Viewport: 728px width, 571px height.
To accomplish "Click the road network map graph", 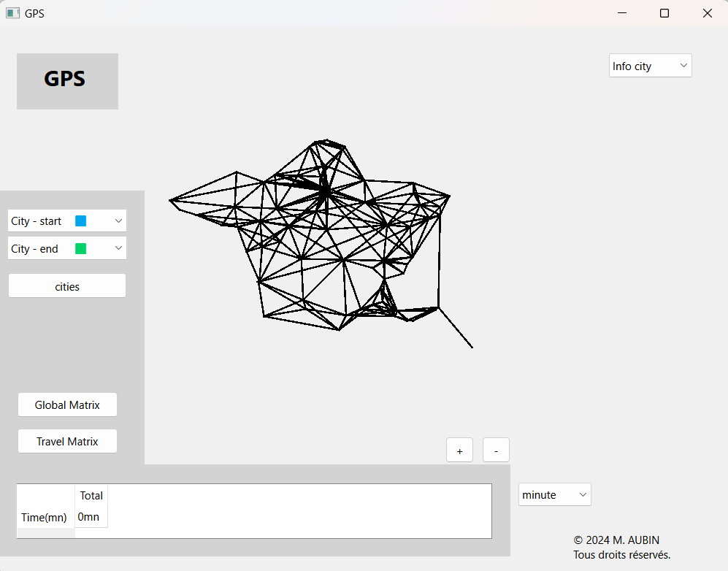I will [321, 242].
